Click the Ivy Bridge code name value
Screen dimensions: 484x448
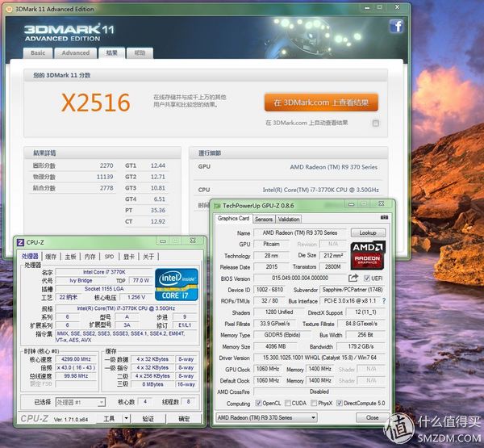tap(81, 281)
